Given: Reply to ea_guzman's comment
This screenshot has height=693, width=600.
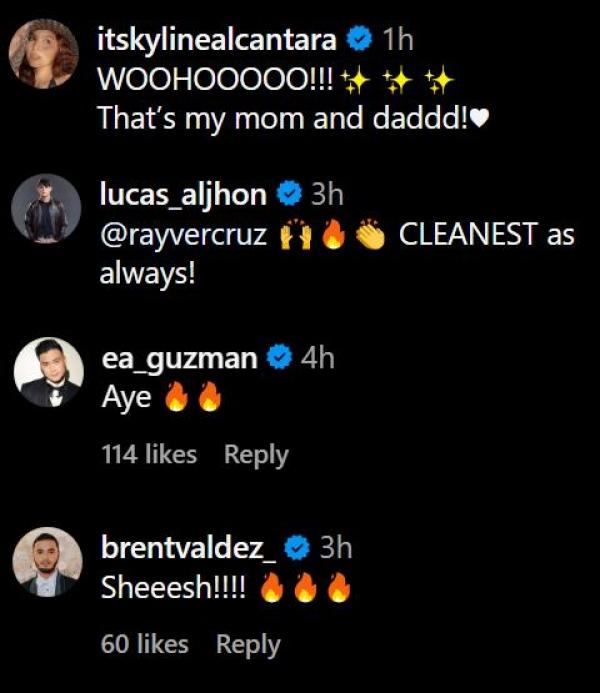Looking at the screenshot, I should tap(256, 455).
